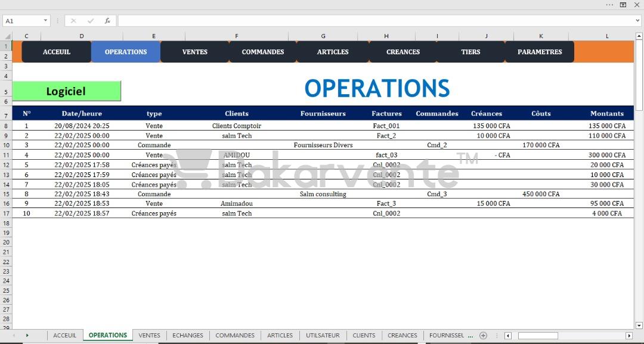
Task: Click the formula bar confirm checkmark icon
Action: [91, 20]
